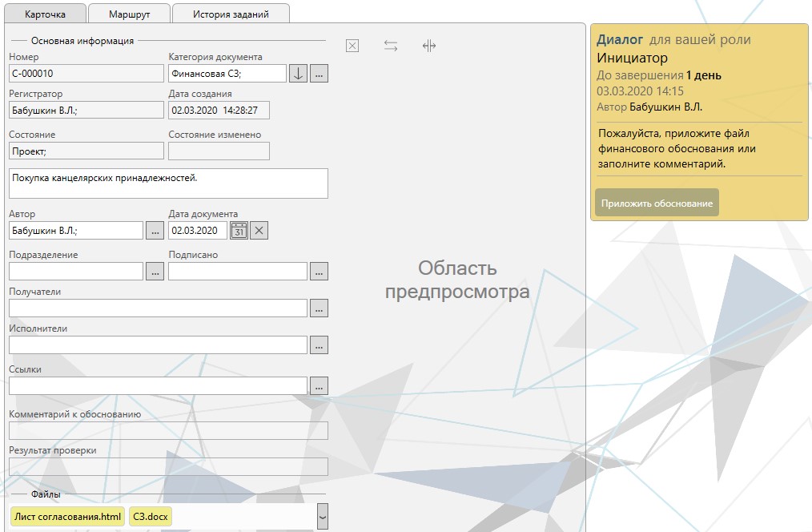This screenshot has width=812, height=532.
Task: Open the ellipsis picker for Автор
Action: 155,231
